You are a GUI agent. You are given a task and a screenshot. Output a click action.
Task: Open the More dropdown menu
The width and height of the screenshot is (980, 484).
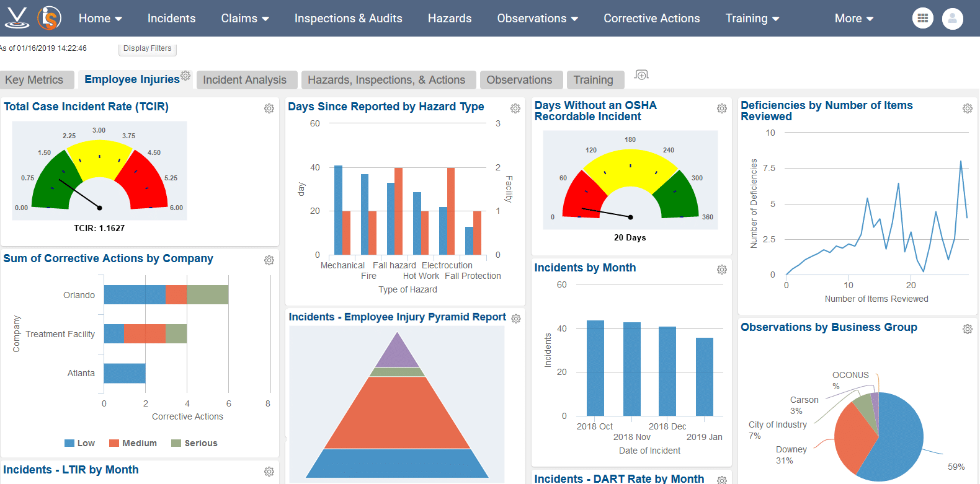point(853,19)
